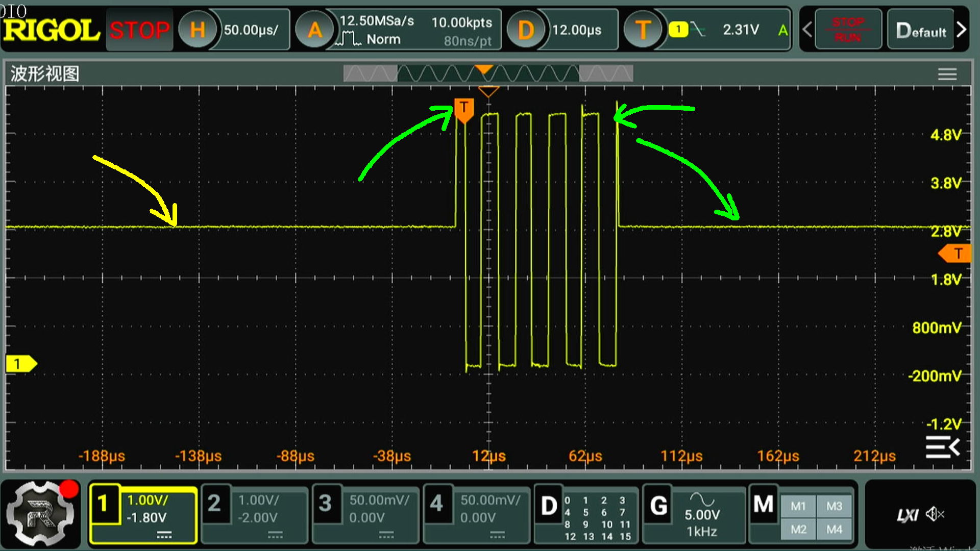Open the waveform view hamburger menu

[947, 74]
